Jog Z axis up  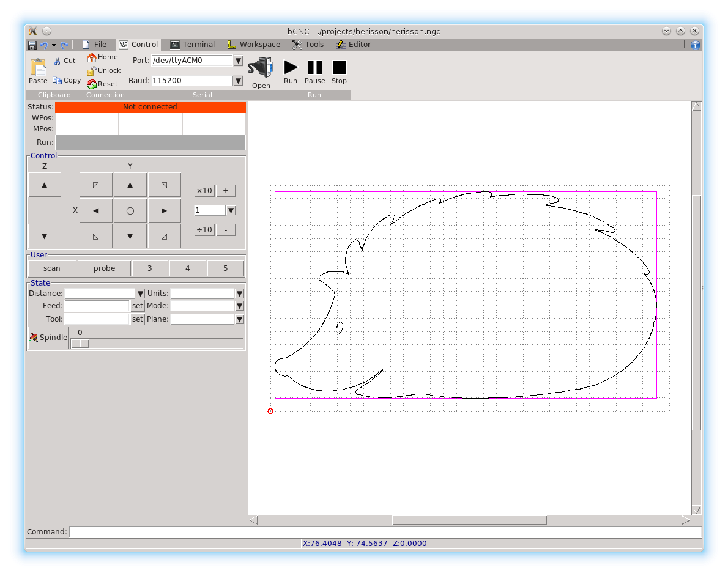(x=45, y=185)
